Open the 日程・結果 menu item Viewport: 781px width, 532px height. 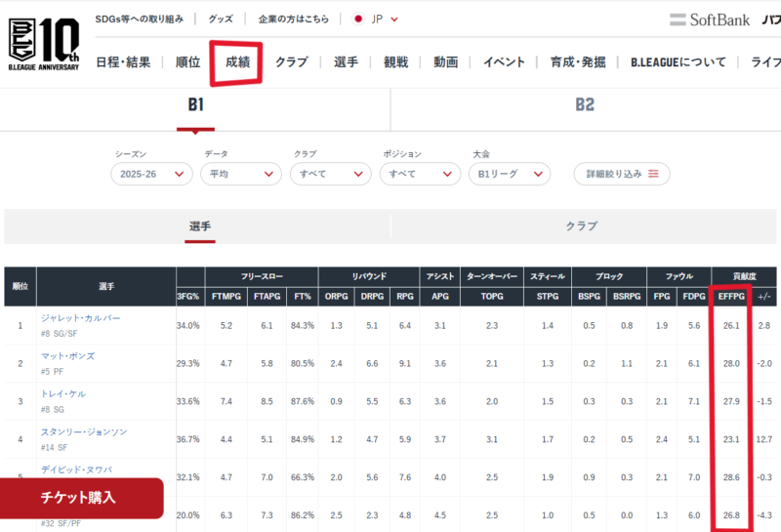click(123, 61)
